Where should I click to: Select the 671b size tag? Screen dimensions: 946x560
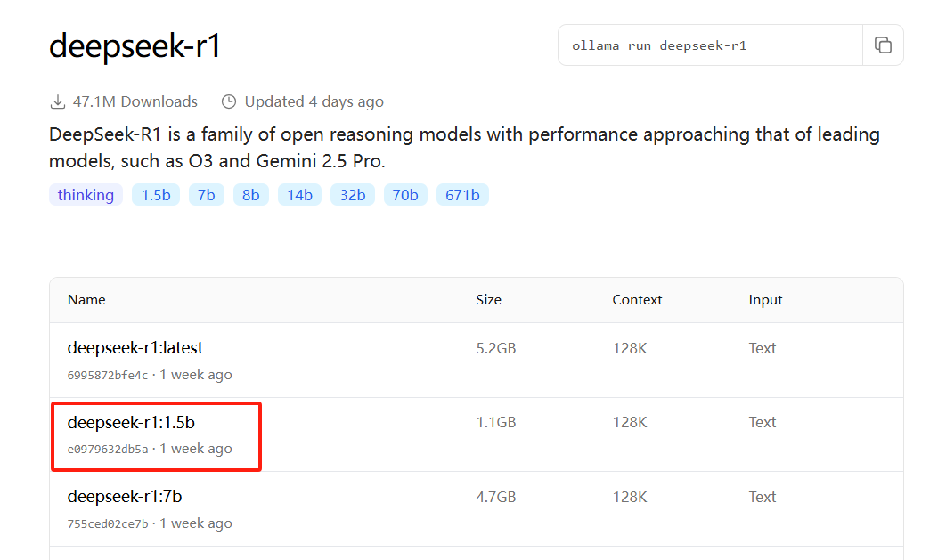coord(462,195)
